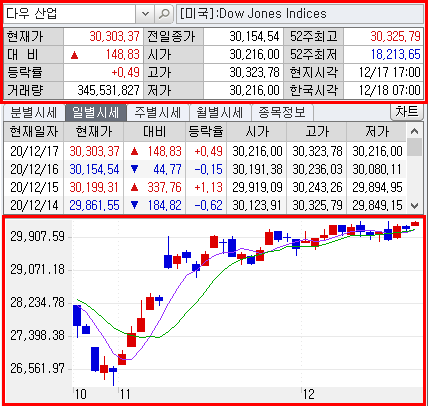Screen dimensions: 428x406
Task: Click closing price 29,861.55 in table
Action: point(94,205)
